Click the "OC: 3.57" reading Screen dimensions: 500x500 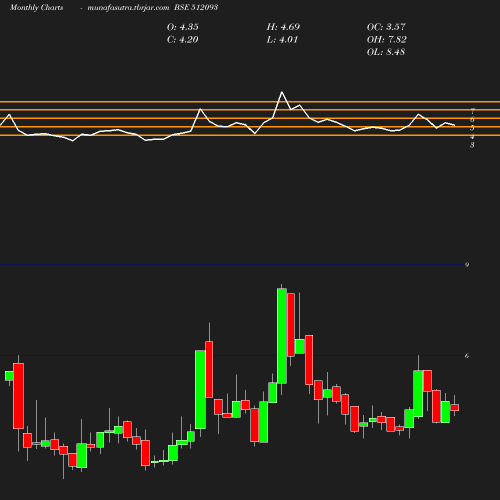coord(386,27)
